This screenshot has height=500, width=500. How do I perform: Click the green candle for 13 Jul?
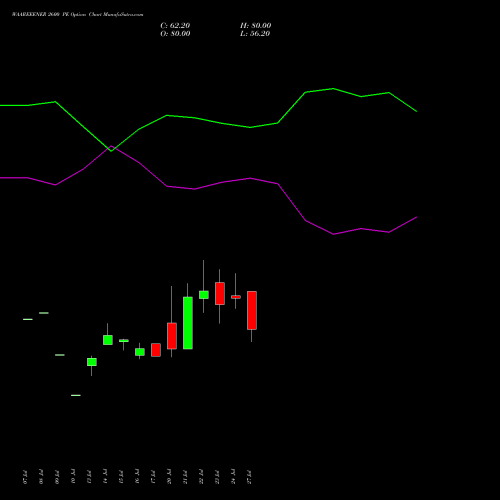click(92, 362)
